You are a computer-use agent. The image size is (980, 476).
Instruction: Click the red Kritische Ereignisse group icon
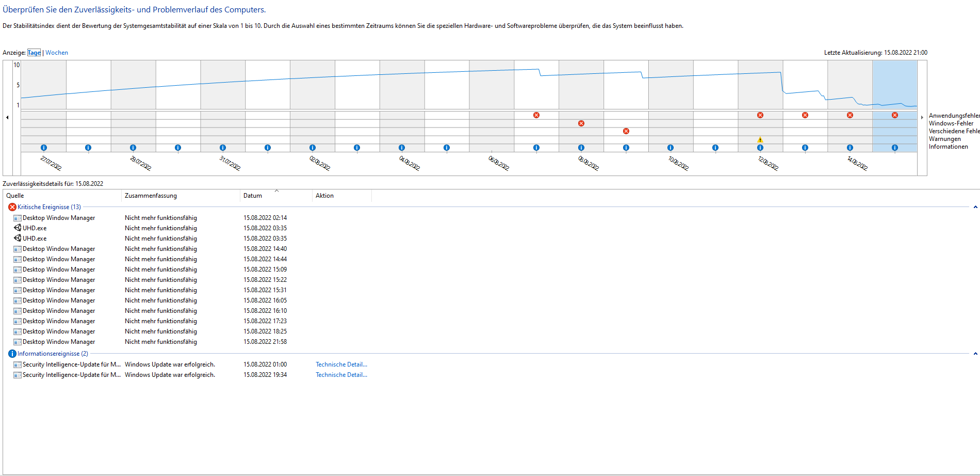click(x=12, y=207)
